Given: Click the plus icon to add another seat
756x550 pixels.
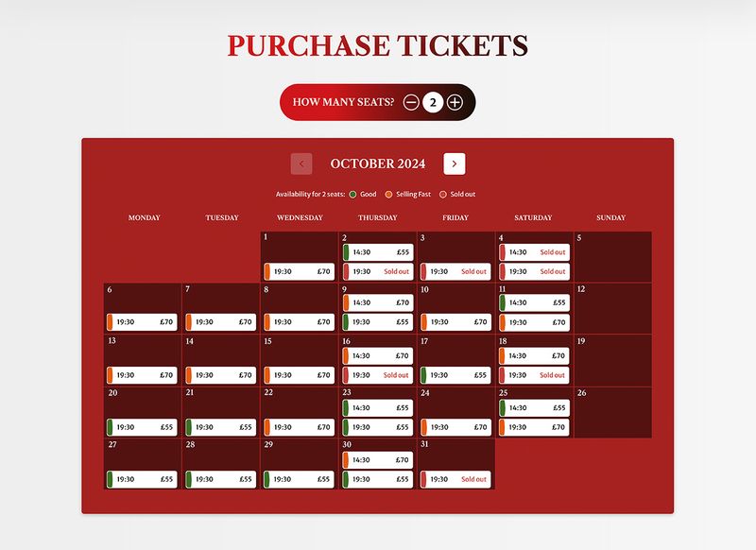Looking at the screenshot, I should [x=455, y=101].
